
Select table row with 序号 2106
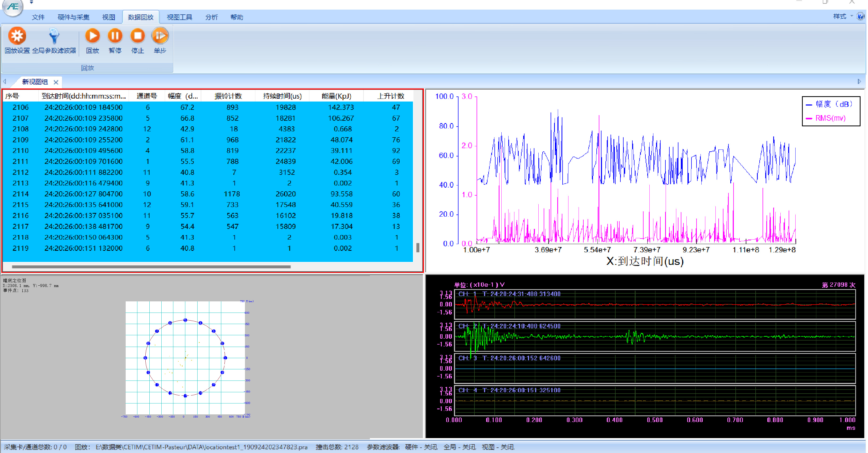pyautogui.click(x=208, y=107)
